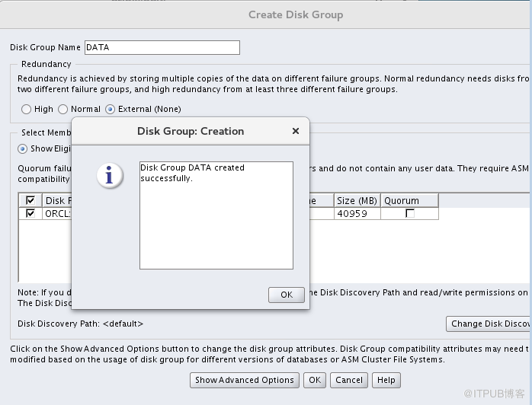The height and width of the screenshot is (405, 532).
Task: Click the Disk Group Name field containing DATA
Action: coord(162,47)
